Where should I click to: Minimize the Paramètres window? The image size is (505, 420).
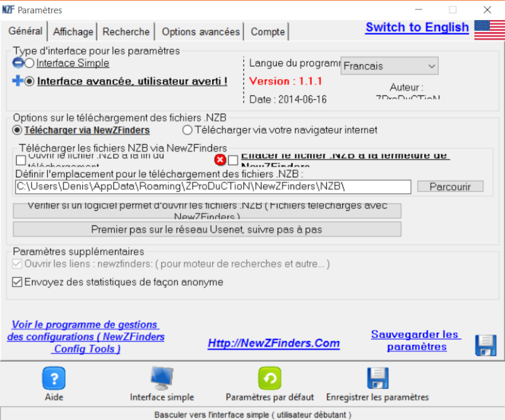pos(419,10)
